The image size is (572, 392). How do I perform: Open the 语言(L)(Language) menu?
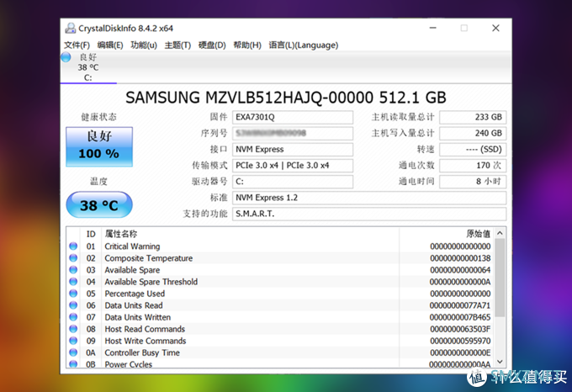tap(304, 45)
